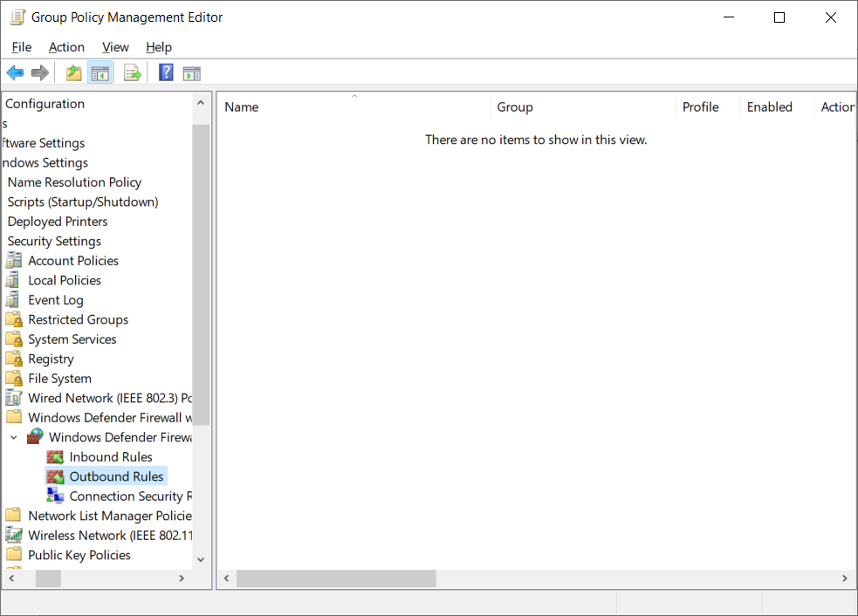Maximize the Group Policy Management Editor window
The height and width of the screenshot is (616, 858).
[x=779, y=17]
